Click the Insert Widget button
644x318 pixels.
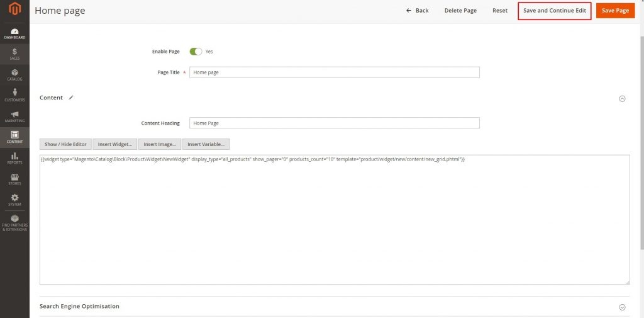[x=115, y=144]
